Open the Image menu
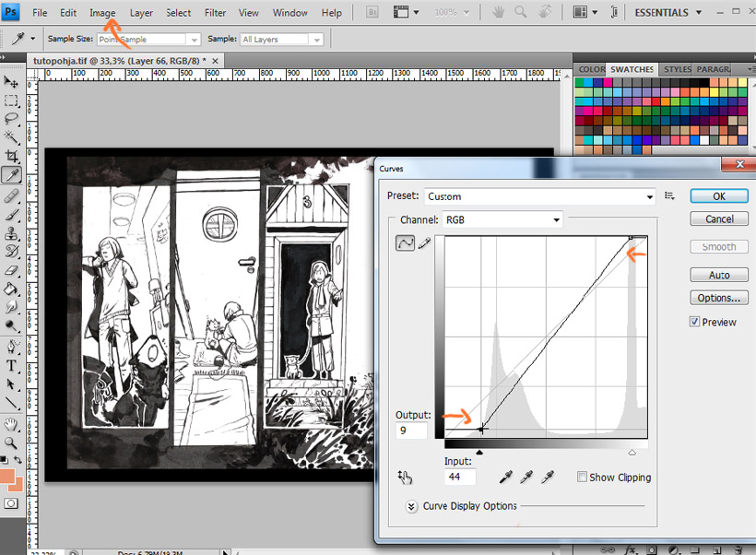 102,13
